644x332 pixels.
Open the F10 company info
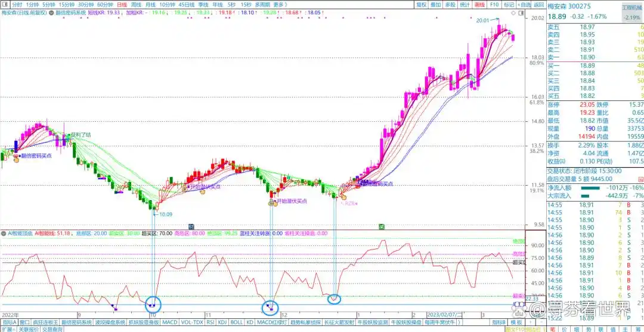coord(494,5)
